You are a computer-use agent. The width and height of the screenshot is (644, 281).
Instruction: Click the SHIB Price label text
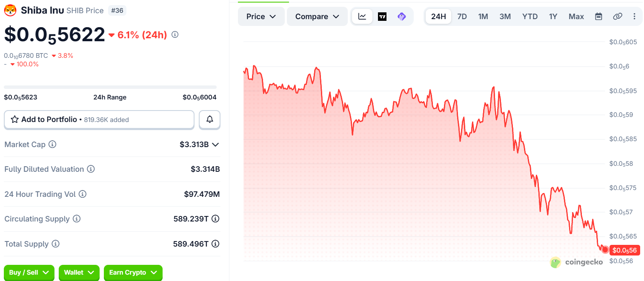click(x=85, y=11)
